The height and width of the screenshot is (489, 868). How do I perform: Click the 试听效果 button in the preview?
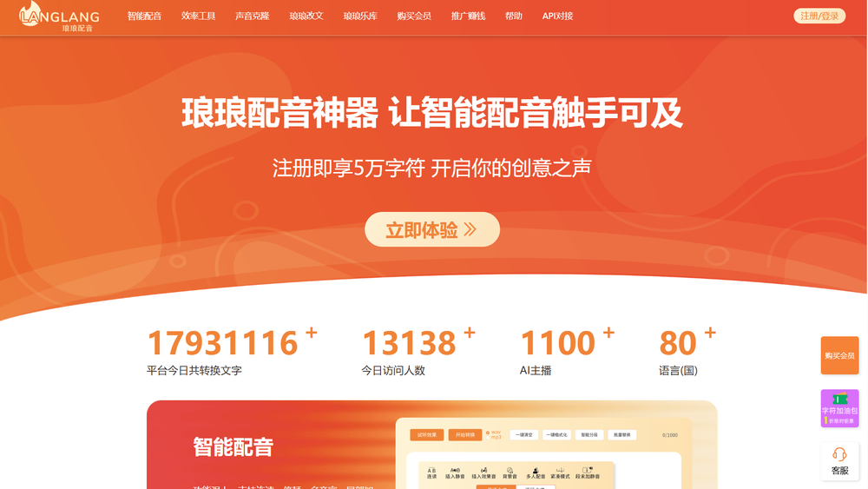[x=427, y=435]
